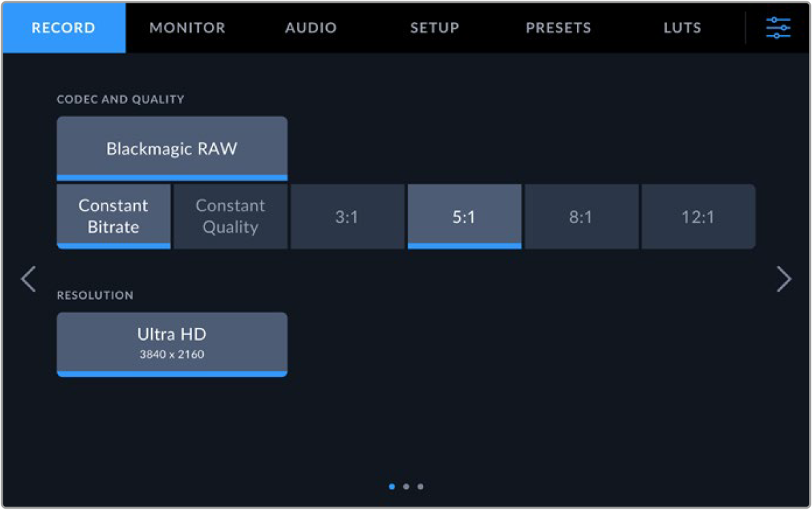Jump to first page indicator dot
812x510 pixels.
[x=392, y=487]
